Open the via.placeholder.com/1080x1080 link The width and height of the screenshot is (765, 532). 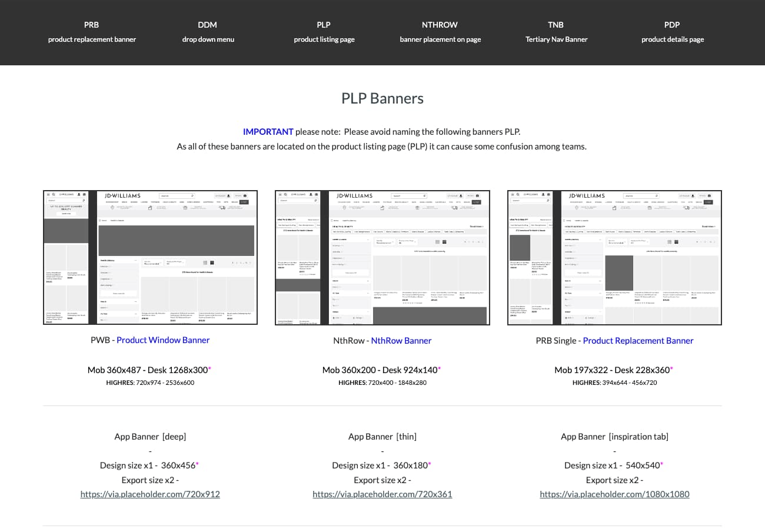coord(614,494)
